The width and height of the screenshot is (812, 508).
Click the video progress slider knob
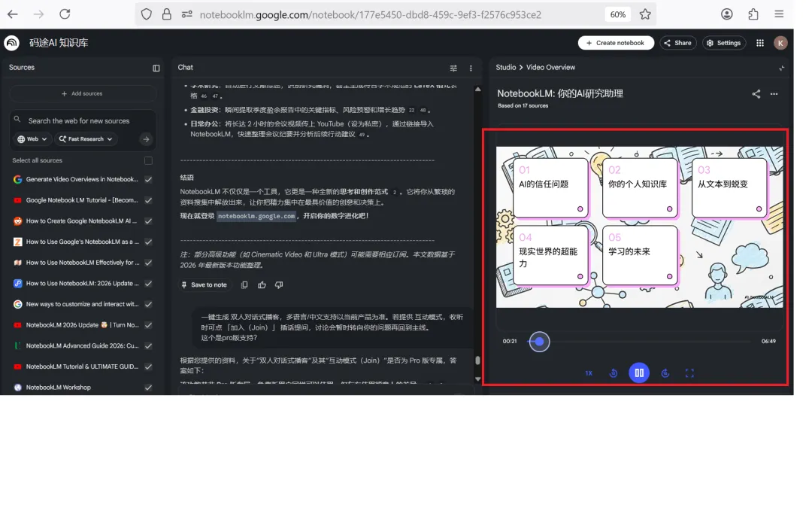[x=539, y=342]
